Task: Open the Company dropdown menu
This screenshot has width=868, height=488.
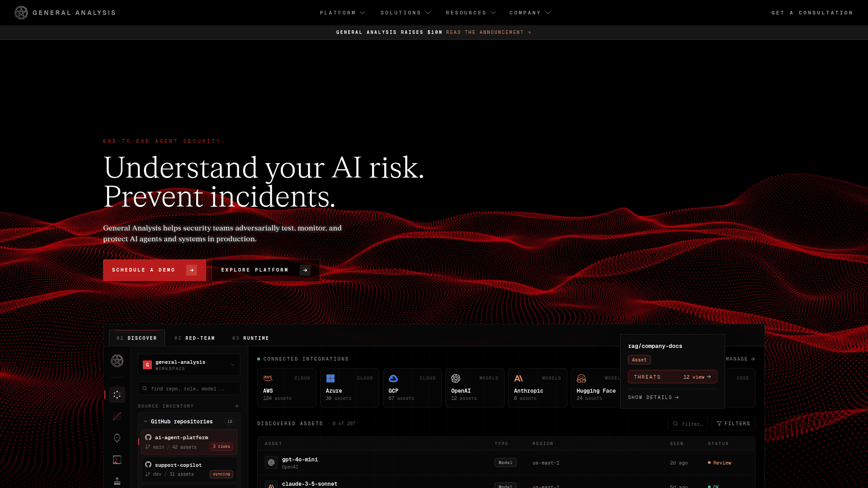Action: [x=530, y=13]
